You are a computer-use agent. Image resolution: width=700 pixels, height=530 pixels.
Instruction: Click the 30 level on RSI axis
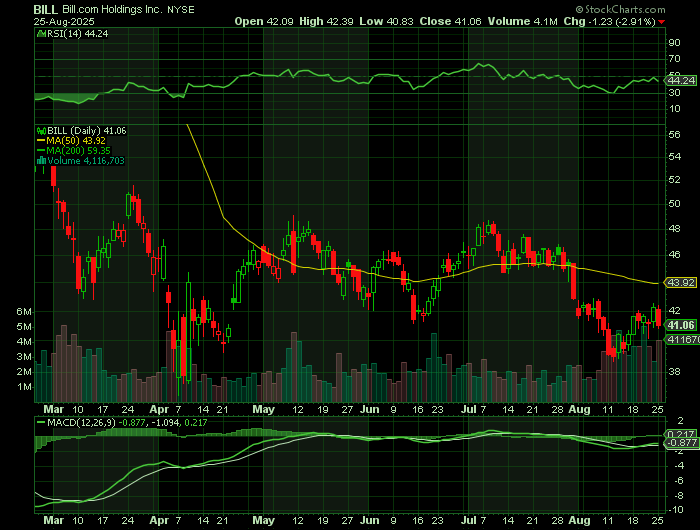(674, 92)
